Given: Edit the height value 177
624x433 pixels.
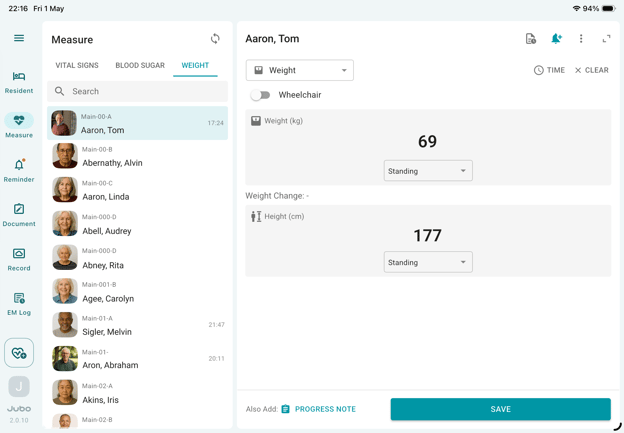Looking at the screenshot, I should [x=427, y=235].
